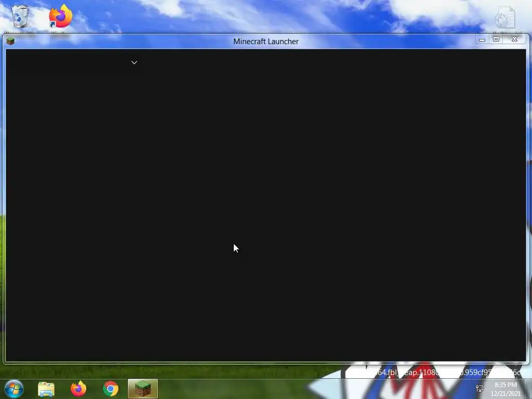Viewport: 532px width, 399px height.
Task: Click the Show desktop strip at taskbar end
Action: point(528,389)
